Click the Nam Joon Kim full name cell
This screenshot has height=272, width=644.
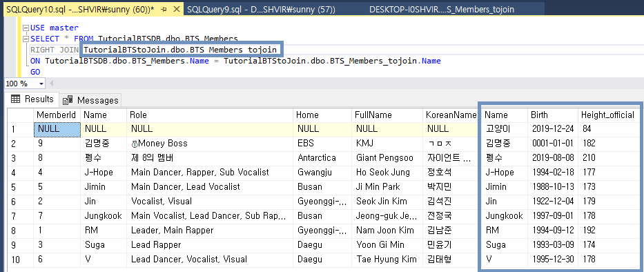387,230
